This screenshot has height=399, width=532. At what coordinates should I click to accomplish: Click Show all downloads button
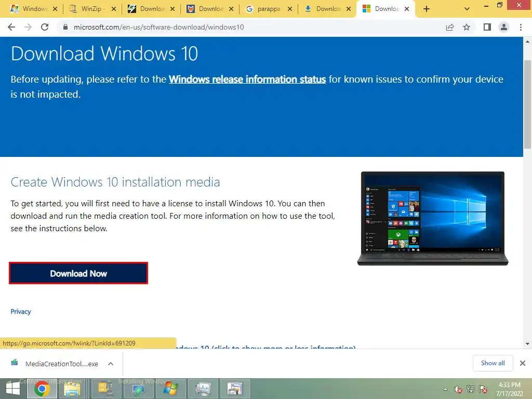[493, 363]
